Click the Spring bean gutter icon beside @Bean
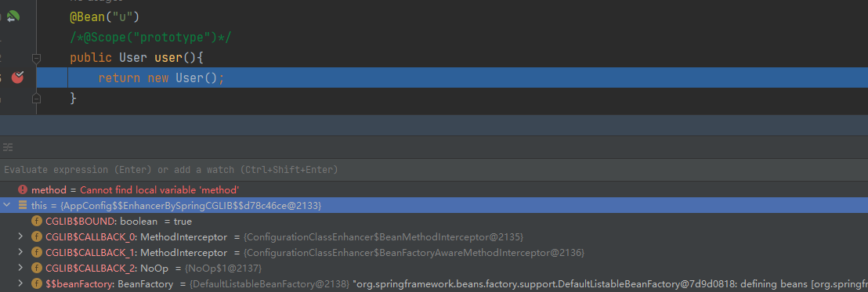Image resolution: width=868 pixels, height=292 pixels. click(13, 17)
